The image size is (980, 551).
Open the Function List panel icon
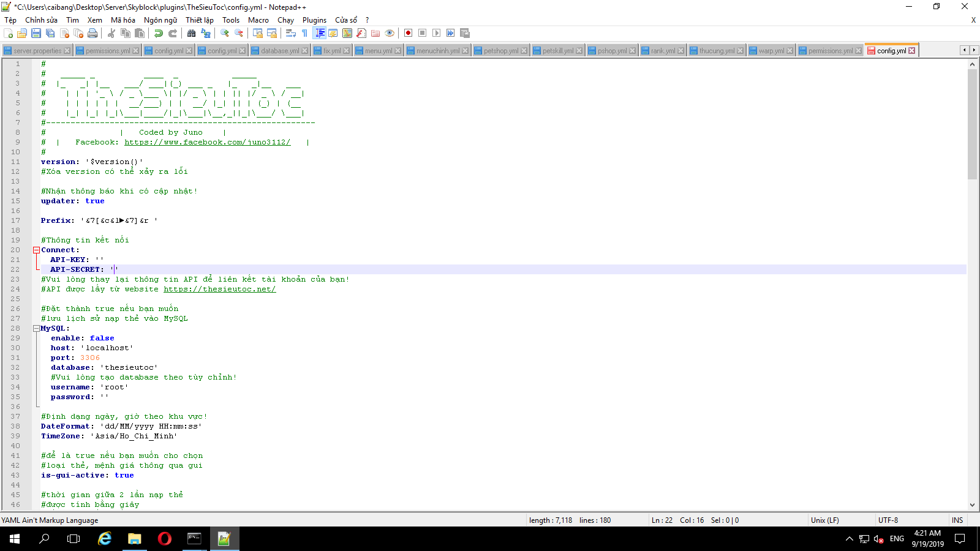click(361, 33)
